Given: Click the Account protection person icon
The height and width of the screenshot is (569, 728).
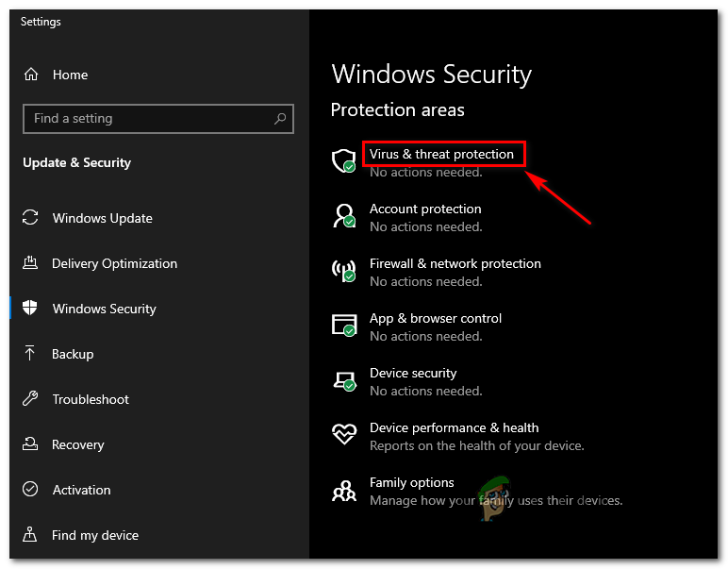Looking at the screenshot, I should [x=343, y=216].
